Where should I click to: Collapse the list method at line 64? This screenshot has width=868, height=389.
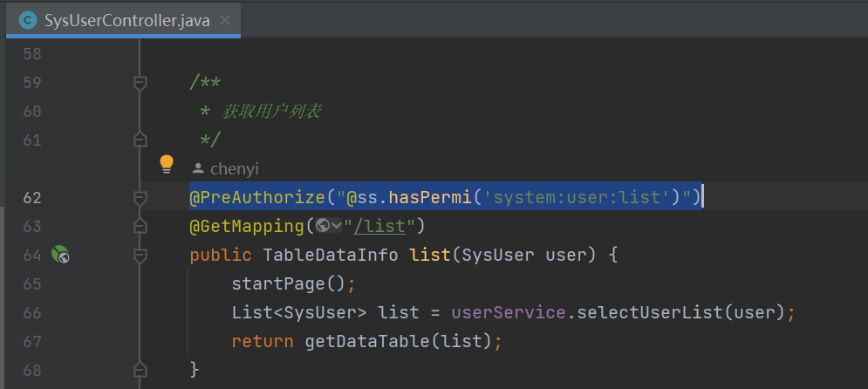pos(139,256)
